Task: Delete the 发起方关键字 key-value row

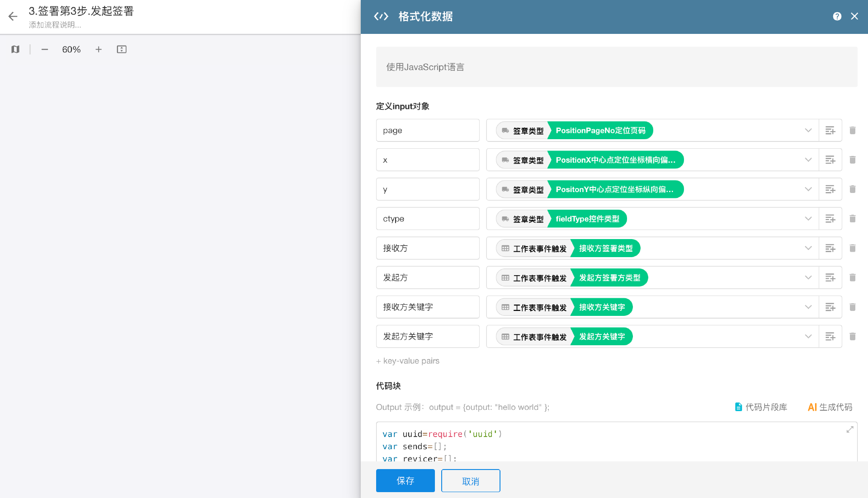Action: (853, 337)
